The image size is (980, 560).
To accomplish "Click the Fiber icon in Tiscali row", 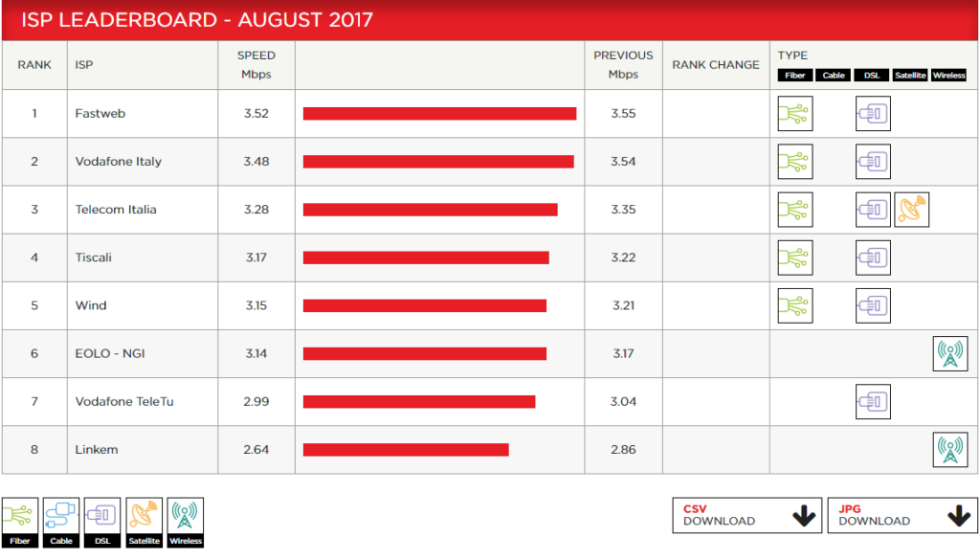I will point(794,258).
